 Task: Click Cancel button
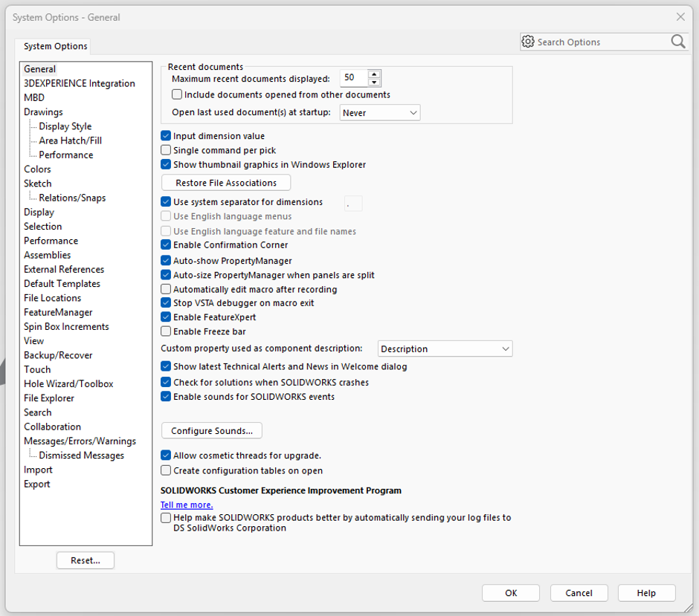tap(579, 593)
